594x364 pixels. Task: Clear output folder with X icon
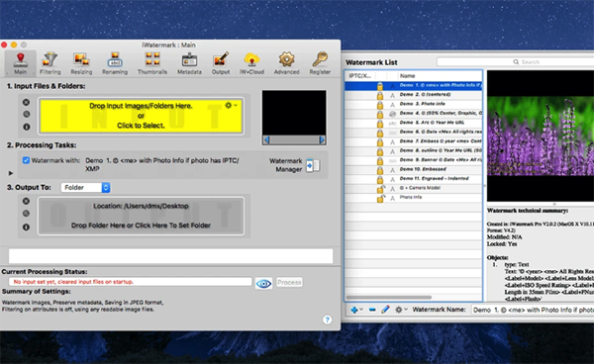(x=26, y=201)
